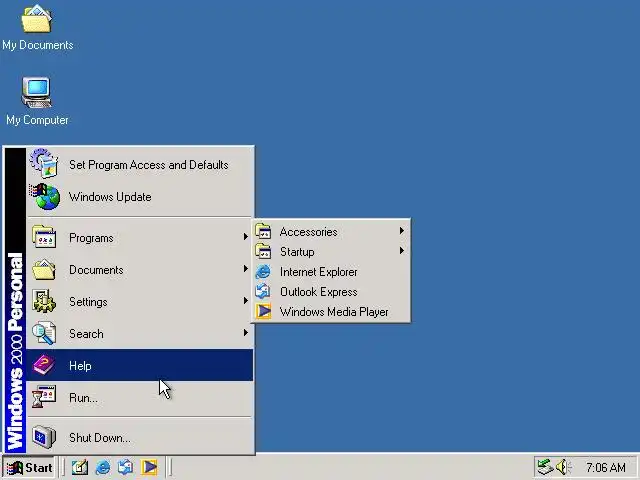The height and width of the screenshot is (480, 640).
Task: Click the Shut Down monitor icon
Action: point(44,437)
